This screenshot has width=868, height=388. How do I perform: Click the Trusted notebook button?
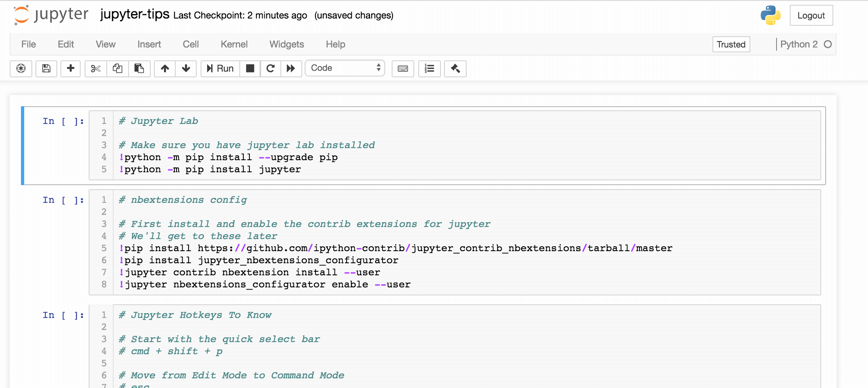[x=731, y=44]
